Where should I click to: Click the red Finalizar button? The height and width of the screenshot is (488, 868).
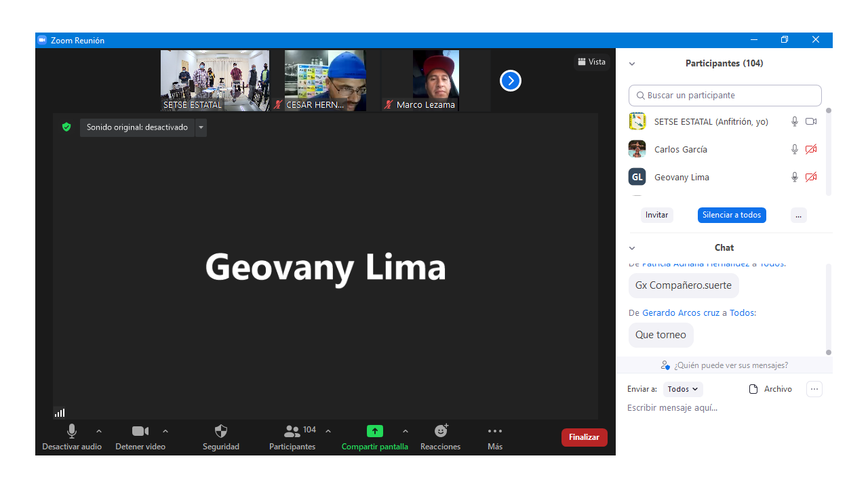tap(585, 437)
